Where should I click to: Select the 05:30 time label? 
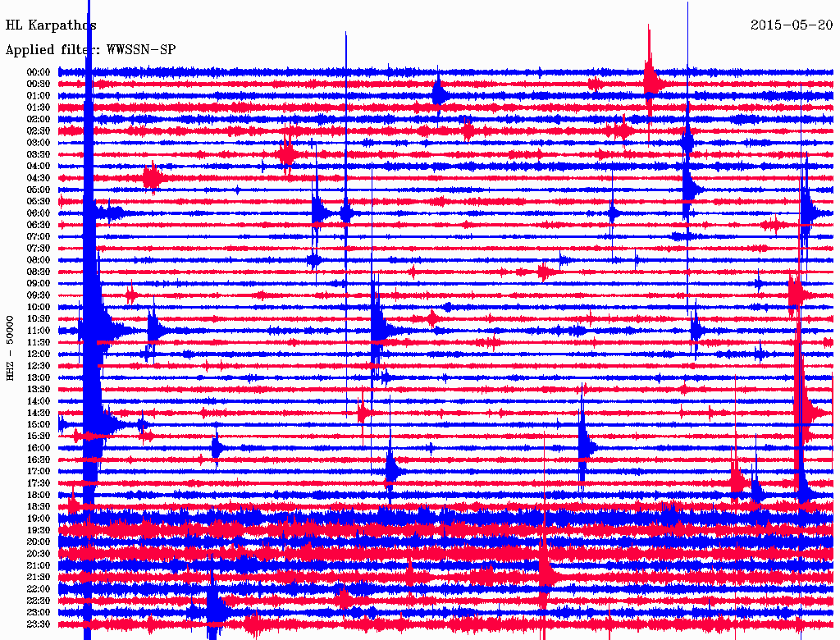39,202
